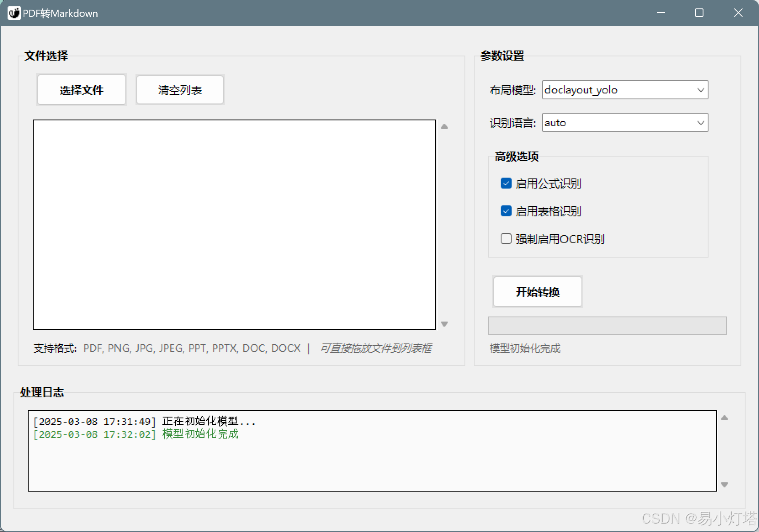
Task: Click log line 正在初始化模型...
Action: click(144, 421)
